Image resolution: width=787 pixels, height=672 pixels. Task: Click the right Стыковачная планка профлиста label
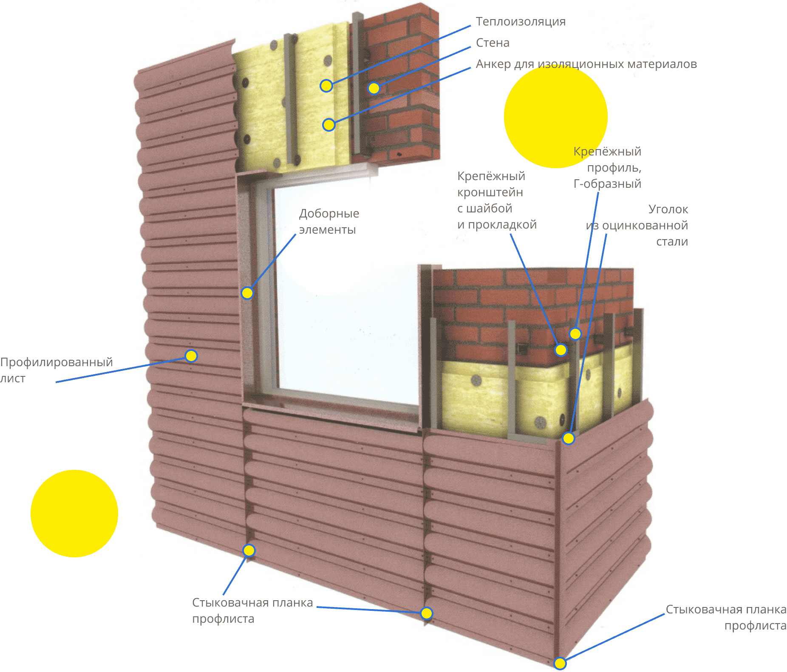click(x=726, y=617)
